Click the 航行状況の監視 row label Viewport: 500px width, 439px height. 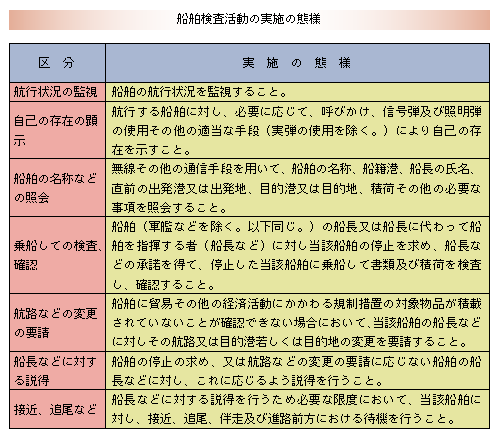[x=57, y=92]
